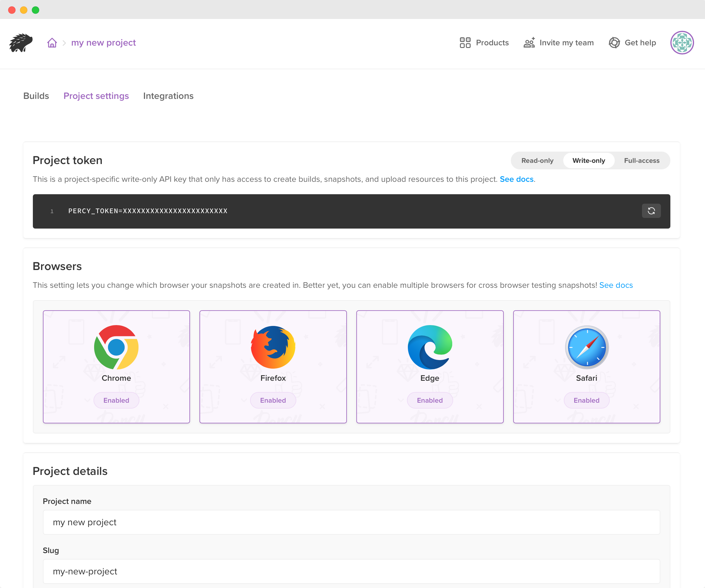Select the Full-access token option
This screenshot has height=588, width=705.
[642, 160]
